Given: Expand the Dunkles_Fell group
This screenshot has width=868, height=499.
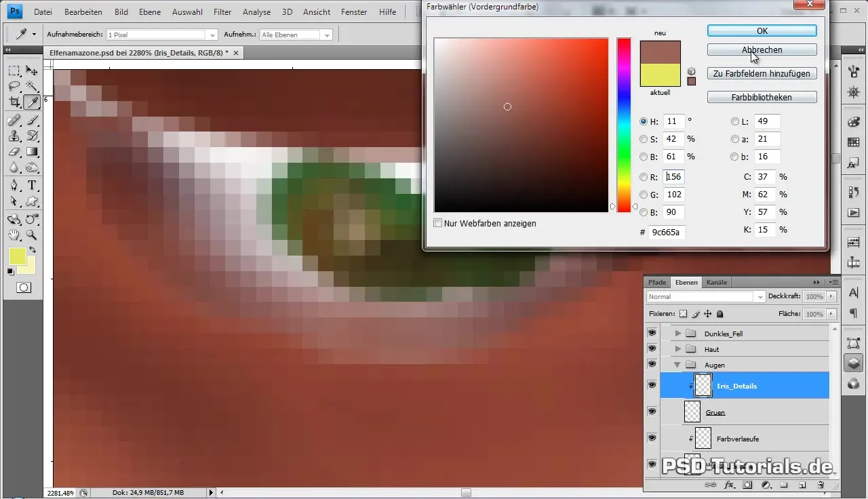Looking at the screenshot, I should coord(677,334).
